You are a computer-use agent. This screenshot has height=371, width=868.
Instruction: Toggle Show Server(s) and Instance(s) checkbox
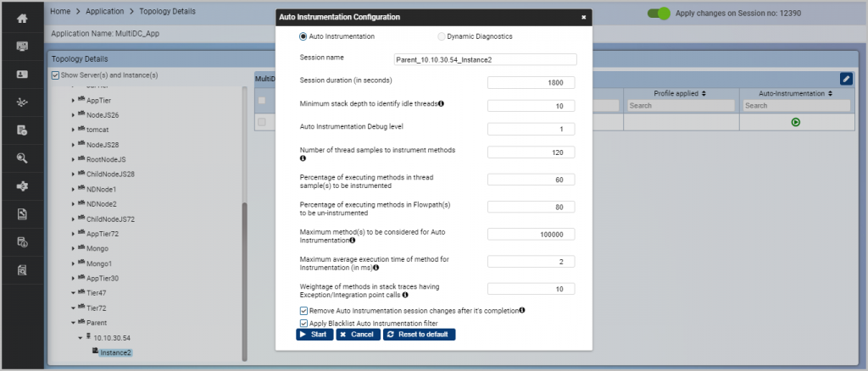point(55,75)
